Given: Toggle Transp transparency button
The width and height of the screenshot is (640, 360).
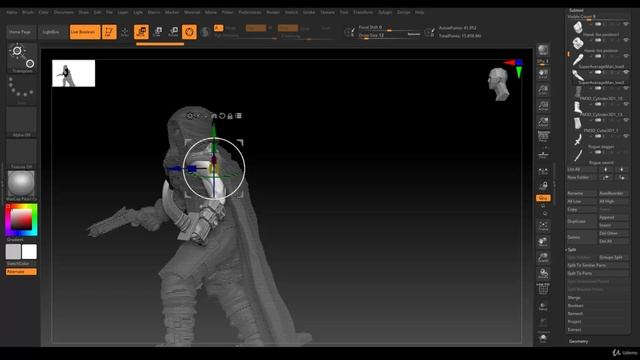Looking at the screenshot, I should [543, 306].
